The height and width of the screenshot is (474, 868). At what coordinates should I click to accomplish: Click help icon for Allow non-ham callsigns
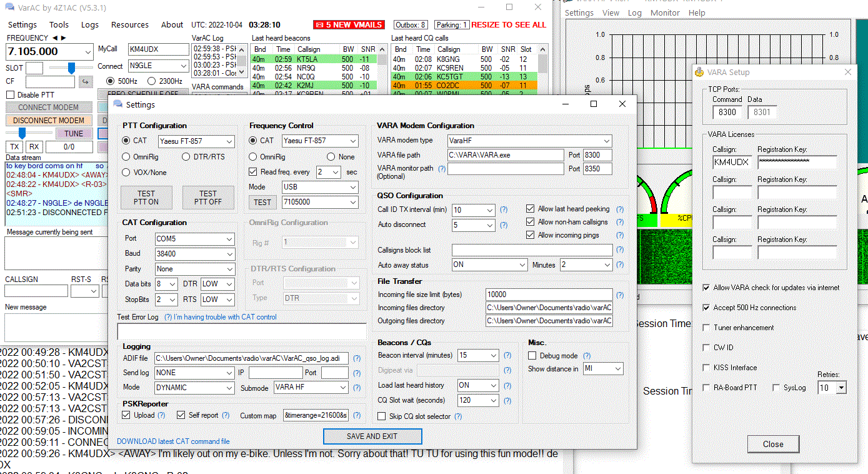620,222
